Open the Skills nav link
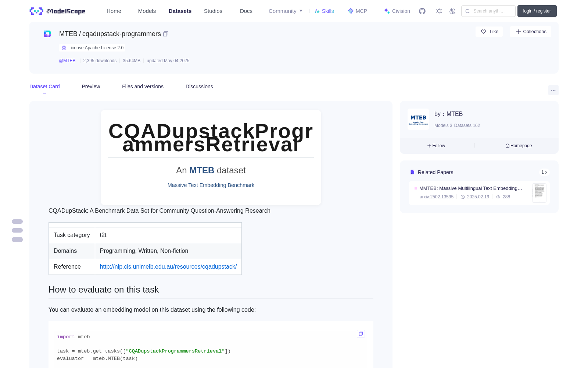This screenshot has height=368, width=588. pos(324,11)
